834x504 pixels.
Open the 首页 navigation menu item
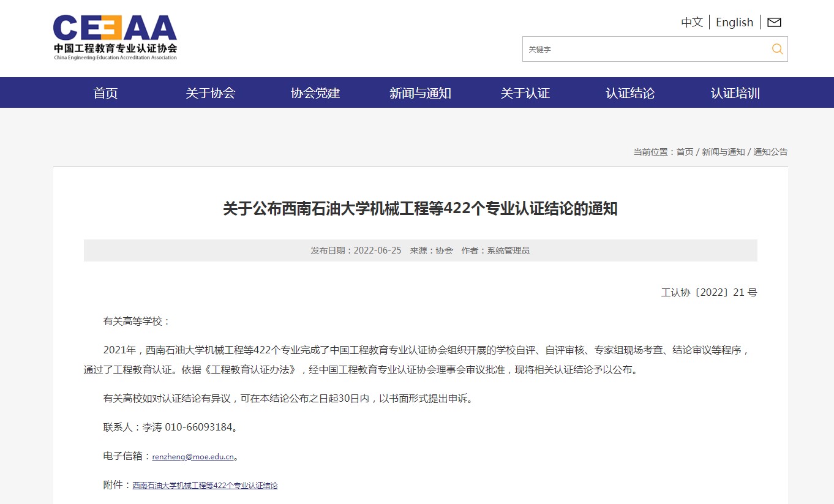click(105, 93)
